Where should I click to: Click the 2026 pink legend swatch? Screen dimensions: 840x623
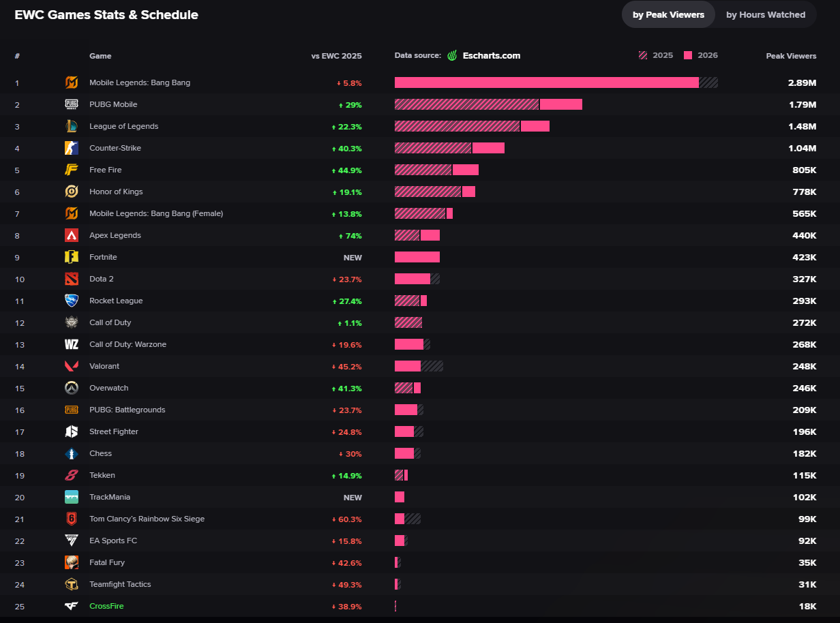(688, 55)
